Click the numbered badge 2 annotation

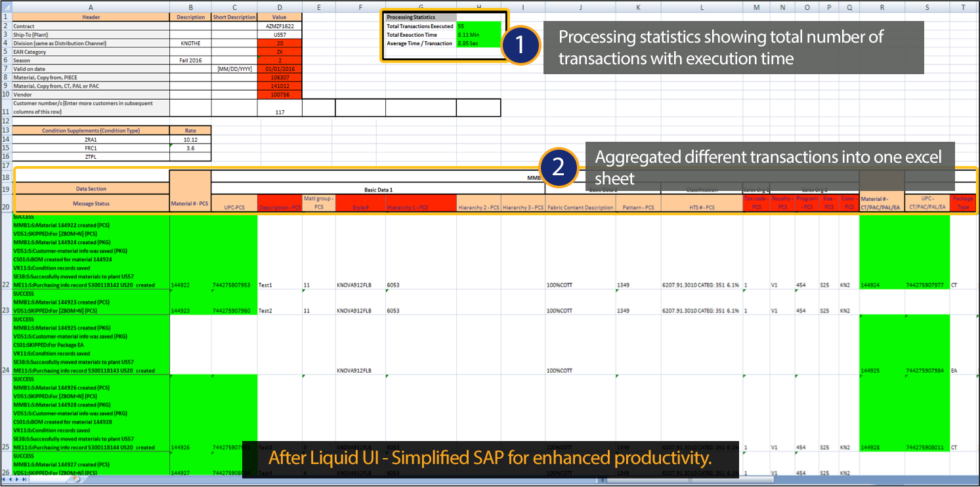(x=558, y=167)
